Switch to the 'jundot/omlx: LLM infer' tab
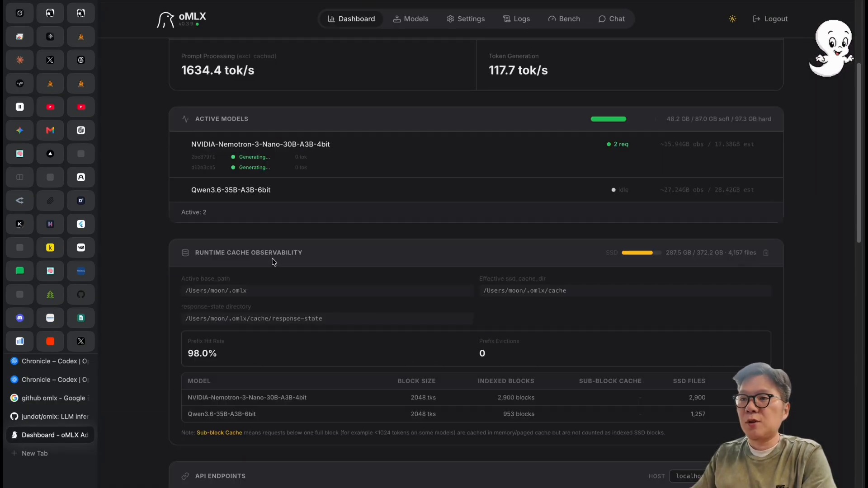The width and height of the screenshot is (868, 488). [x=50, y=417]
